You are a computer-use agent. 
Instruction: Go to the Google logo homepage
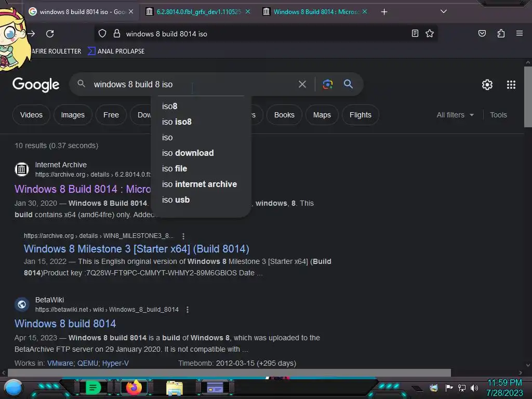coord(36,85)
